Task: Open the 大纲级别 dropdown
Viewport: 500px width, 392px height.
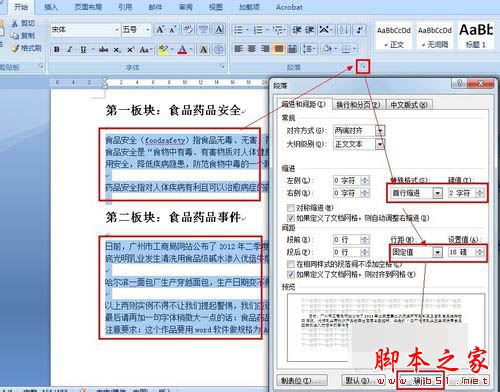Action: click(380, 144)
